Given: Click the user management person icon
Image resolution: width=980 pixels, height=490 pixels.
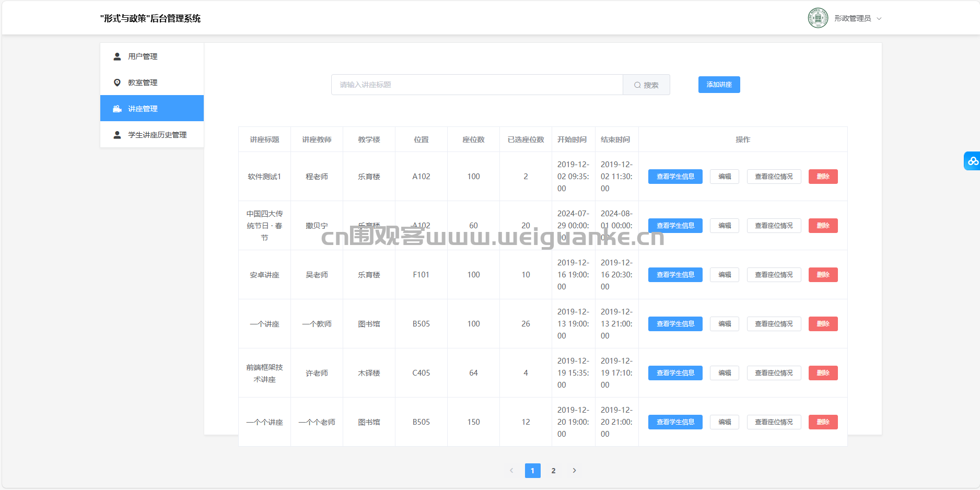Looking at the screenshot, I should [x=117, y=56].
